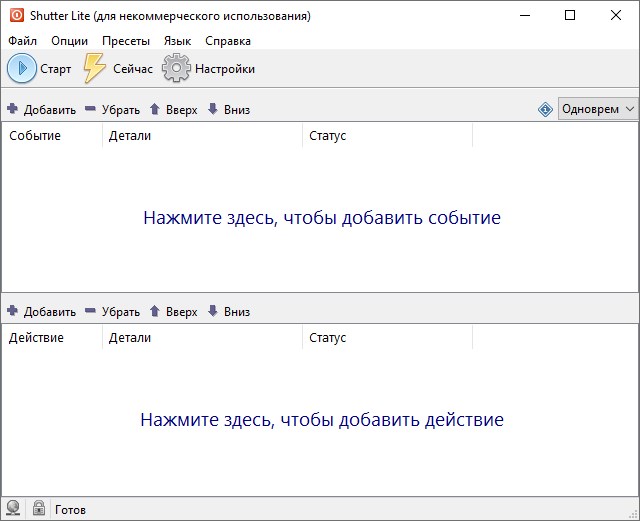
Task: Click the Готов status bar text
Action: [70, 510]
